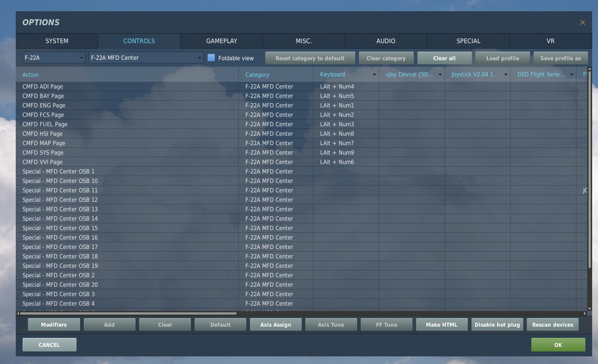Switch to the SPECIAL tab
The image size is (598, 364).
coord(468,41)
